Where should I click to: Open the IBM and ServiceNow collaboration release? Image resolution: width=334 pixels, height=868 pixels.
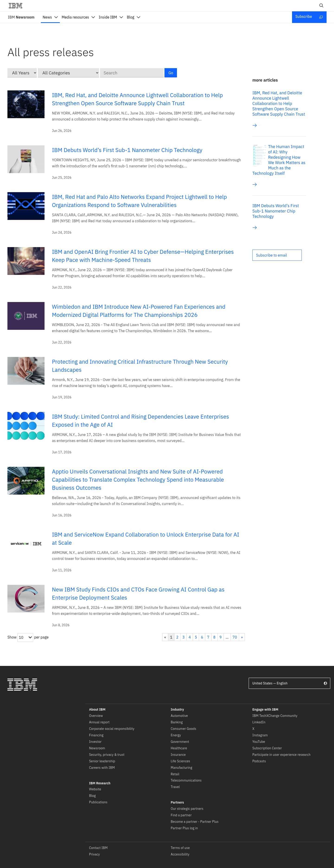145,538
